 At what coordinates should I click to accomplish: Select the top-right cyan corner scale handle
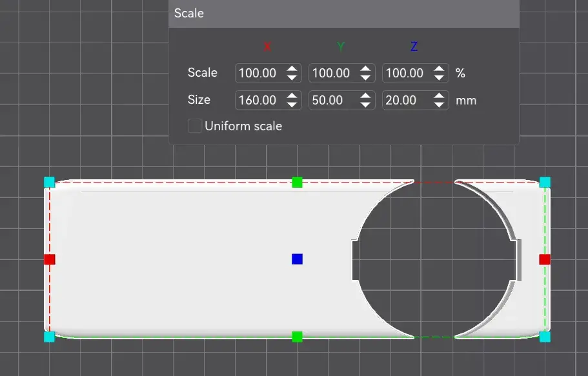(x=545, y=182)
